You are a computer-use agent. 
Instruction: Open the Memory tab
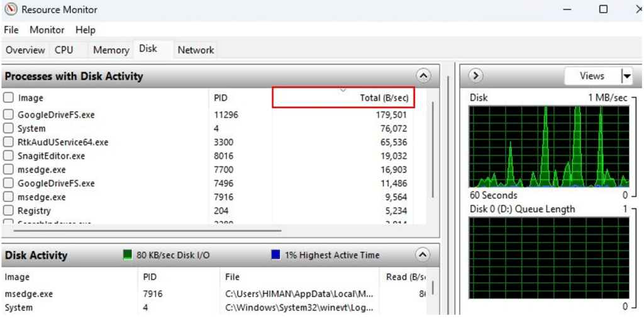click(111, 50)
